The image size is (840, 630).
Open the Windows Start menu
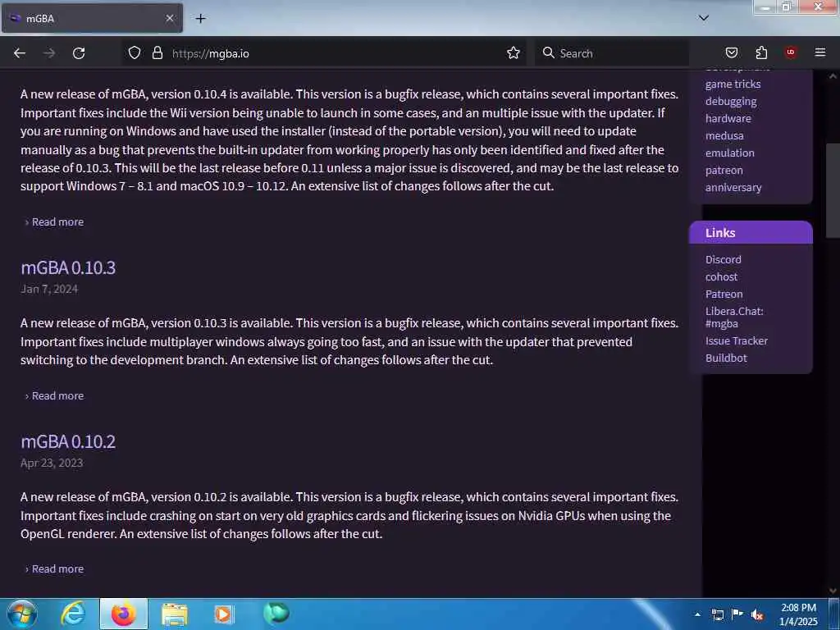click(x=21, y=614)
